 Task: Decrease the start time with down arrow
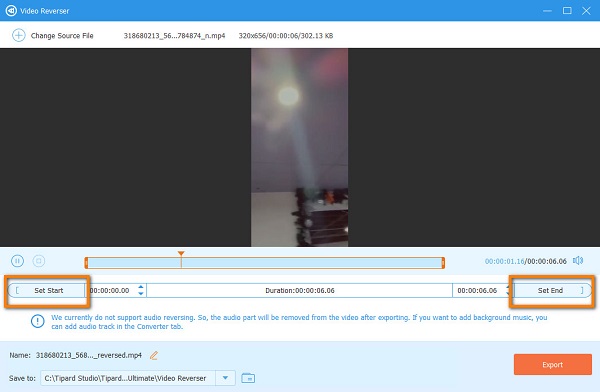[141, 294]
